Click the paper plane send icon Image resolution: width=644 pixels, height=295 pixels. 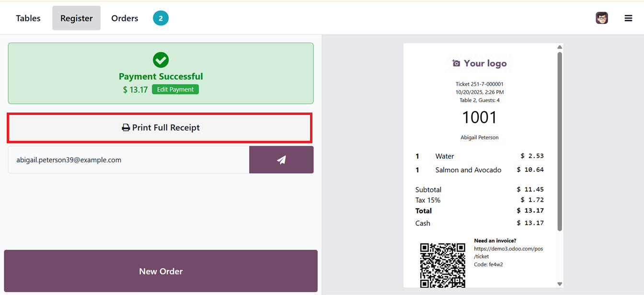tap(281, 160)
